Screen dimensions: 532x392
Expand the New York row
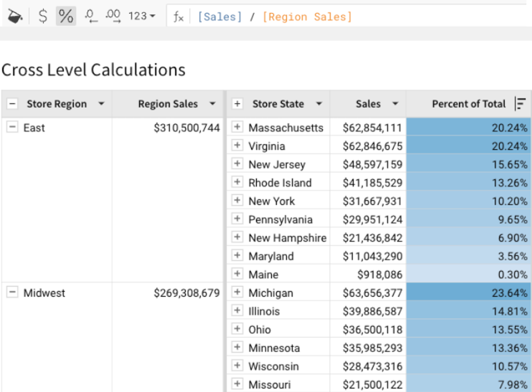(237, 200)
